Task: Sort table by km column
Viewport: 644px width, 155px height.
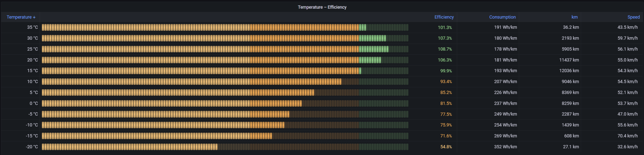Action: (x=574, y=17)
